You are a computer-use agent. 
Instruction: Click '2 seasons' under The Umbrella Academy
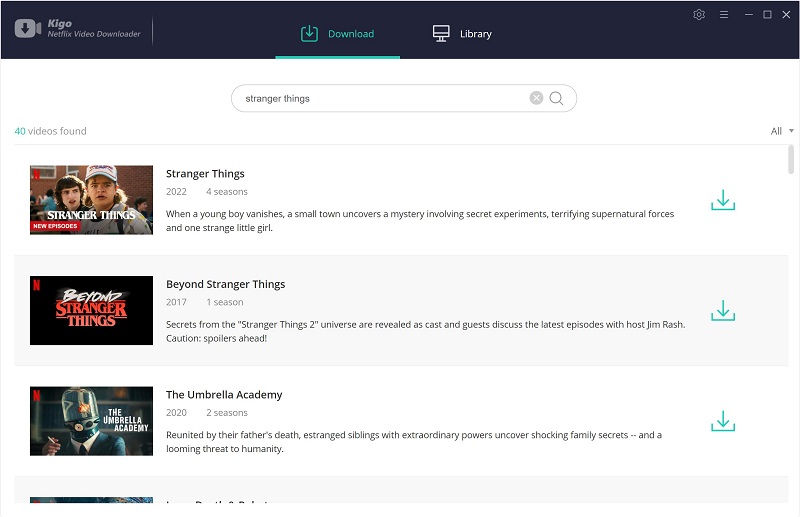click(227, 413)
